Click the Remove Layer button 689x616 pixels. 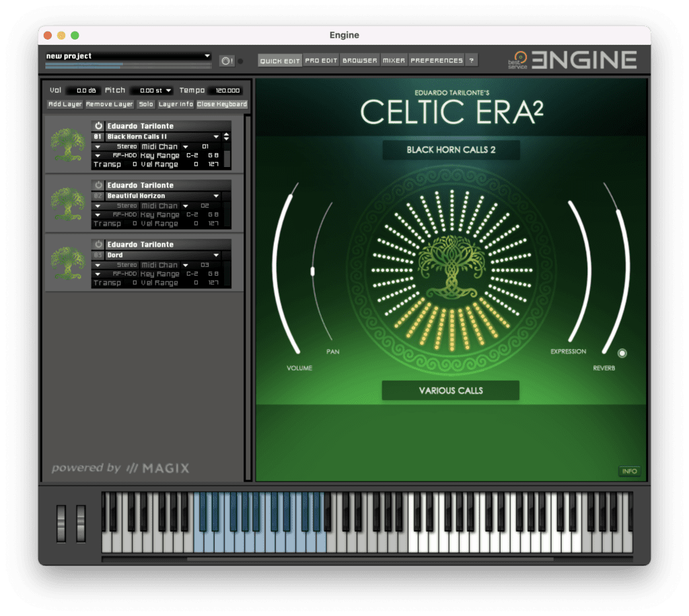tap(110, 104)
